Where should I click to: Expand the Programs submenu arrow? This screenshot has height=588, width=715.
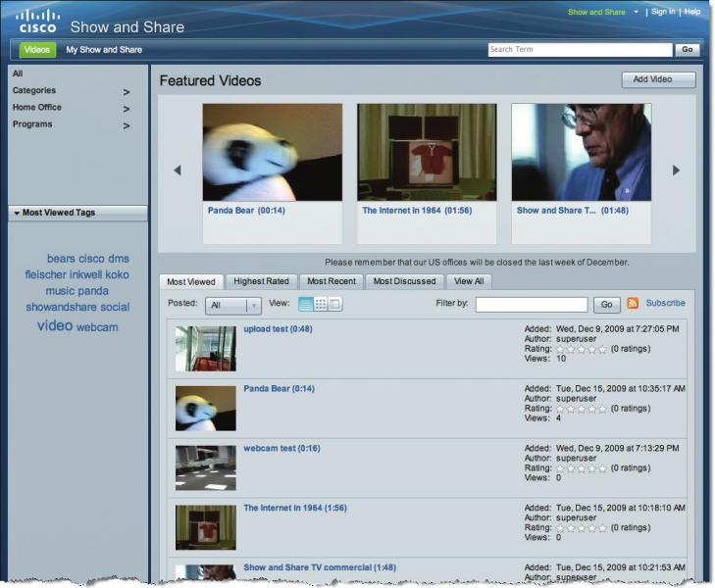click(127, 125)
